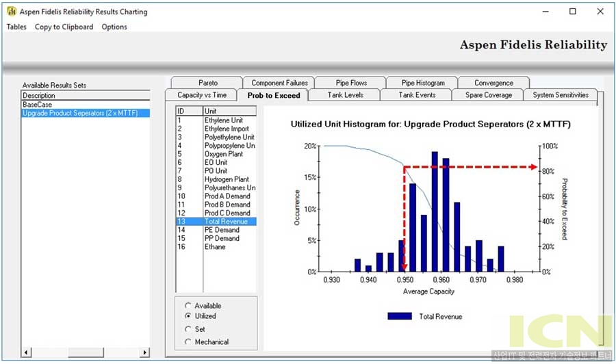Select the Available radio button
Screen dimensions: 616x364
(x=188, y=305)
